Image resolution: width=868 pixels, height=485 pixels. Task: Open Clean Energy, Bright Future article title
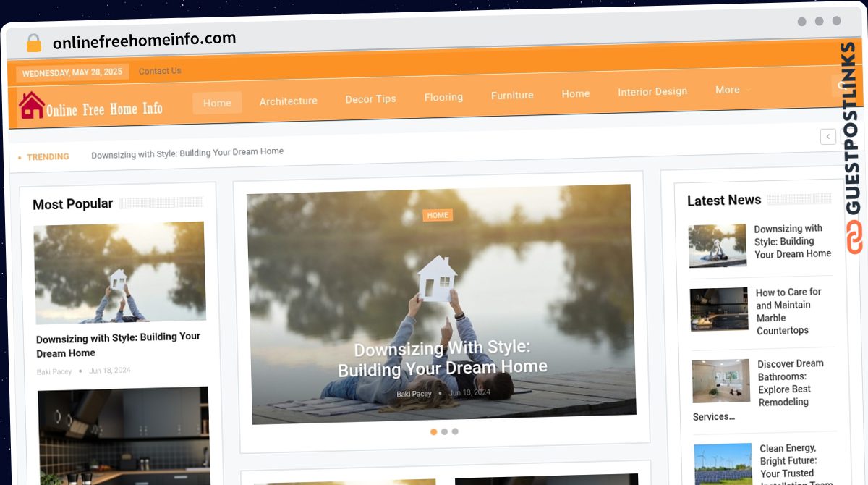click(795, 464)
